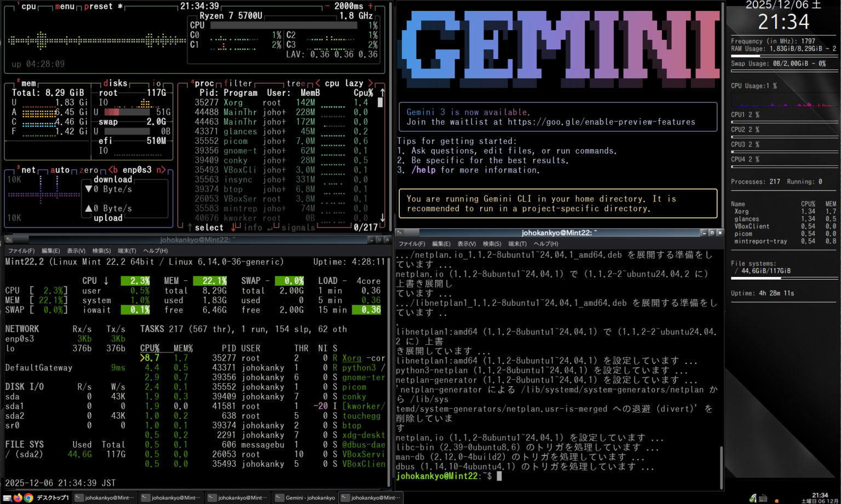Click the network status icon in the system tray

click(752, 498)
